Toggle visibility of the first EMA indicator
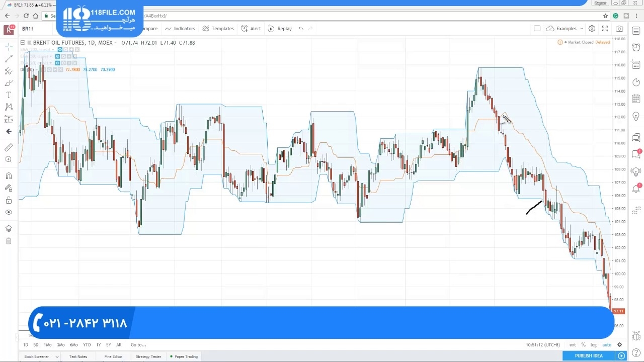 pyautogui.click(x=60, y=50)
